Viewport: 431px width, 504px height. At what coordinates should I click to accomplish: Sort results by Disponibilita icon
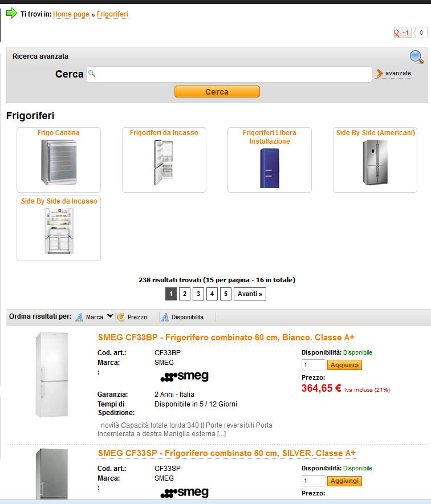(x=165, y=317)
